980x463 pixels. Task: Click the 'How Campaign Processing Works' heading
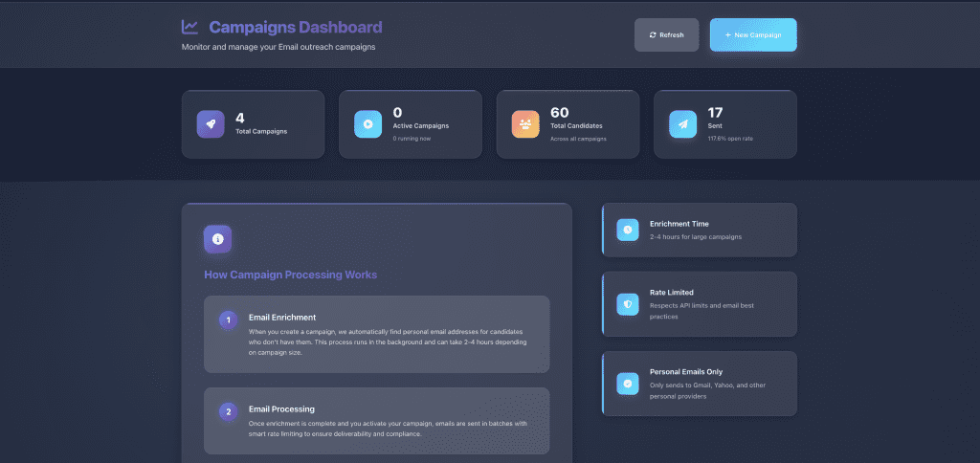click(291, 275)
